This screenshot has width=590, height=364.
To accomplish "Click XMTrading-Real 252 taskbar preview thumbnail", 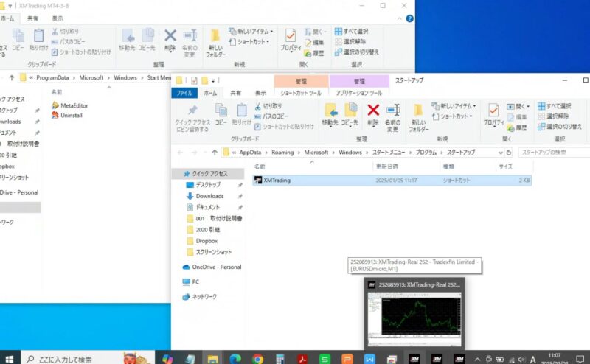I will pyautogui.click(x=414, y=319).
